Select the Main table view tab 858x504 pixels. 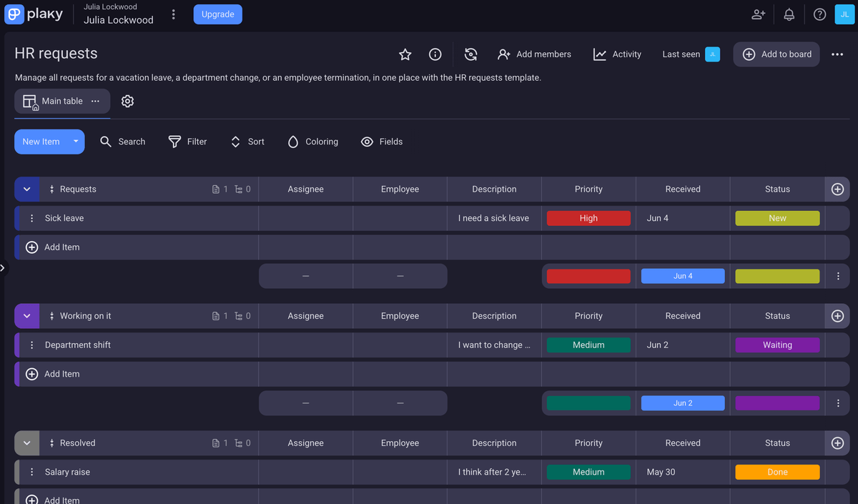pos(54,102)
